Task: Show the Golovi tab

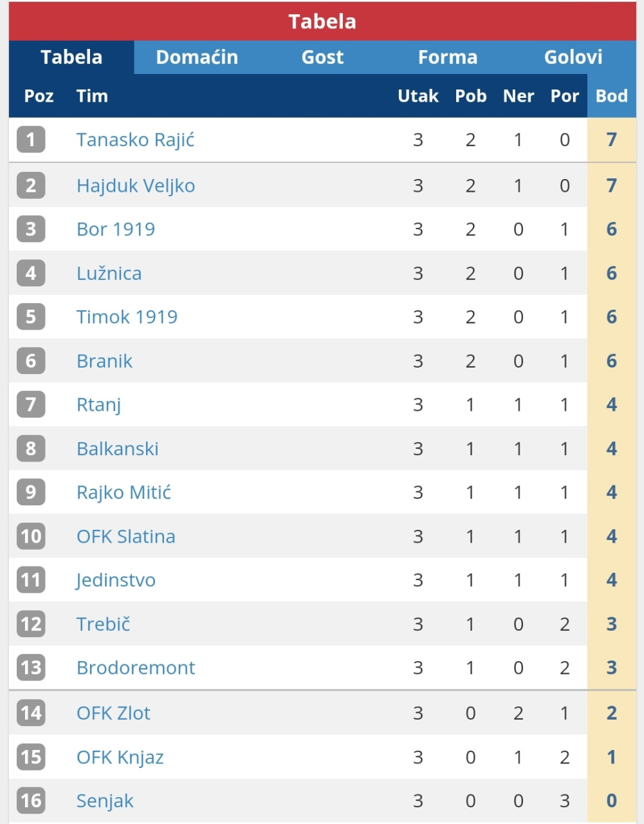Action: coord(573,57)
